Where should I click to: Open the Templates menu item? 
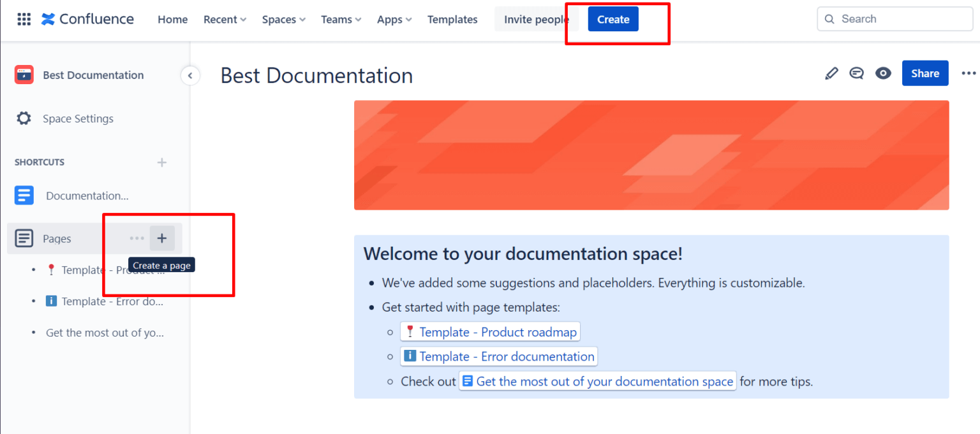click(x=452, y=19)
